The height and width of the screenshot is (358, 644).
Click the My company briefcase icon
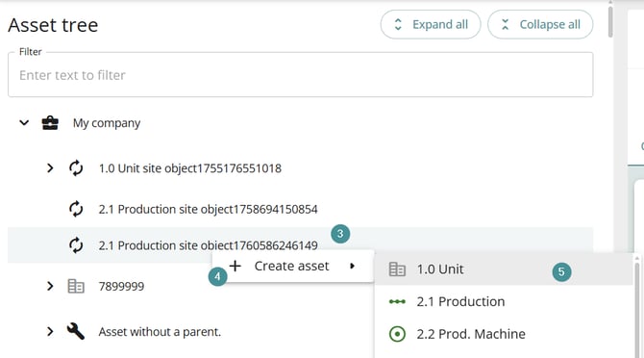[x=50, y=122]
